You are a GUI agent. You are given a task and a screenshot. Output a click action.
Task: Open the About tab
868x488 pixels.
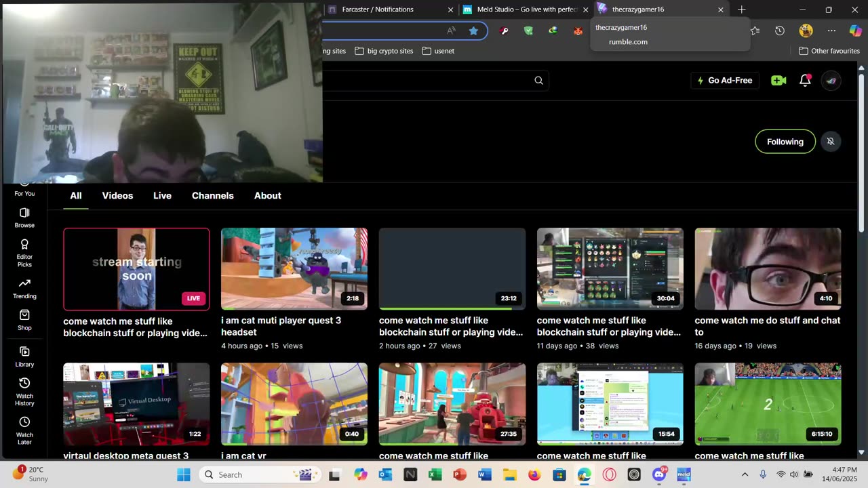point(268,196)
